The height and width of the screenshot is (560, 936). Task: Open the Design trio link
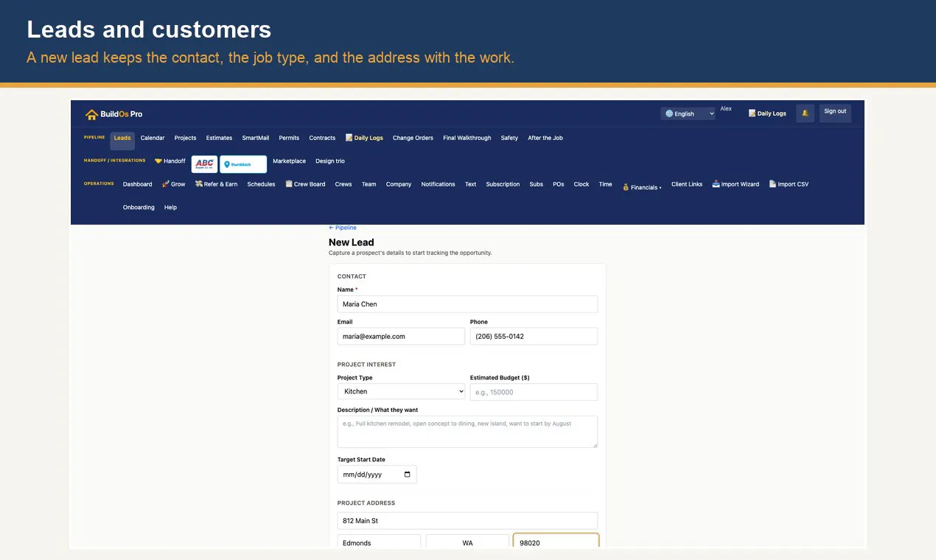point(330,161)
